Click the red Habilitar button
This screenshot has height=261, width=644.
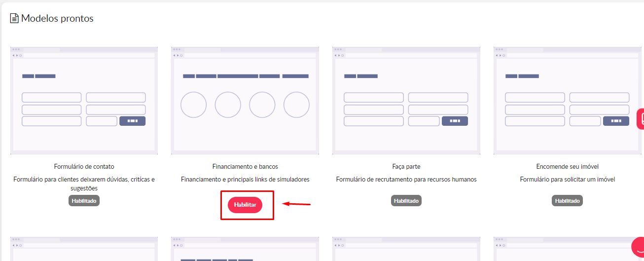tap(245, 205)
